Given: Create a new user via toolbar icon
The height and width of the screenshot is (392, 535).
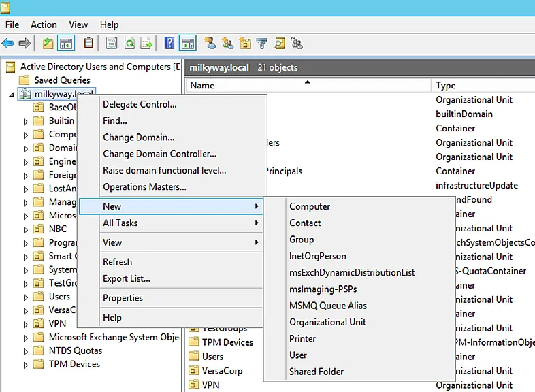Looking at the screenshot, I should click(x=210, y=44).
